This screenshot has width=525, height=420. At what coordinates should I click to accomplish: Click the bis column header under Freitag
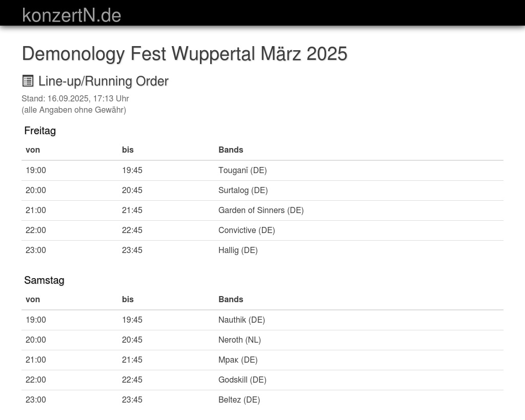(128, 150)
